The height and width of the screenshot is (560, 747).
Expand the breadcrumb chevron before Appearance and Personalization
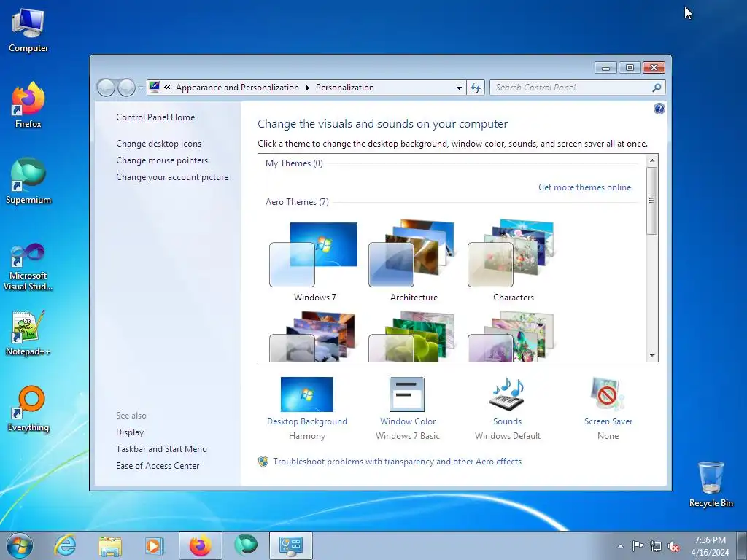click(167, 87)
